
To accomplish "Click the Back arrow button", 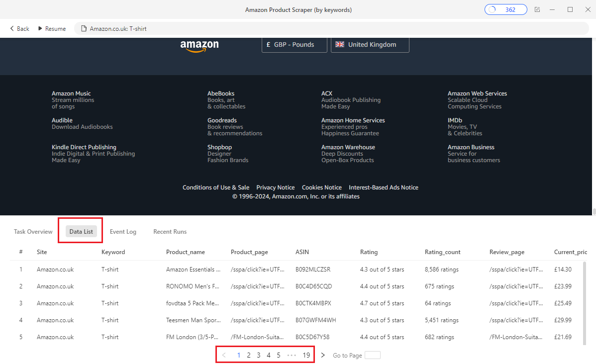I will click(19, 28).
